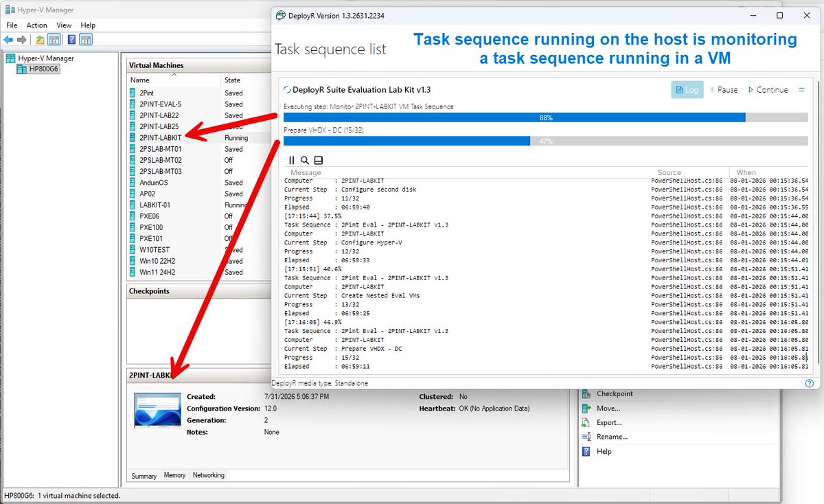Select the HP800G6 host node
This screenshot has width=824, height=504.
38,69
